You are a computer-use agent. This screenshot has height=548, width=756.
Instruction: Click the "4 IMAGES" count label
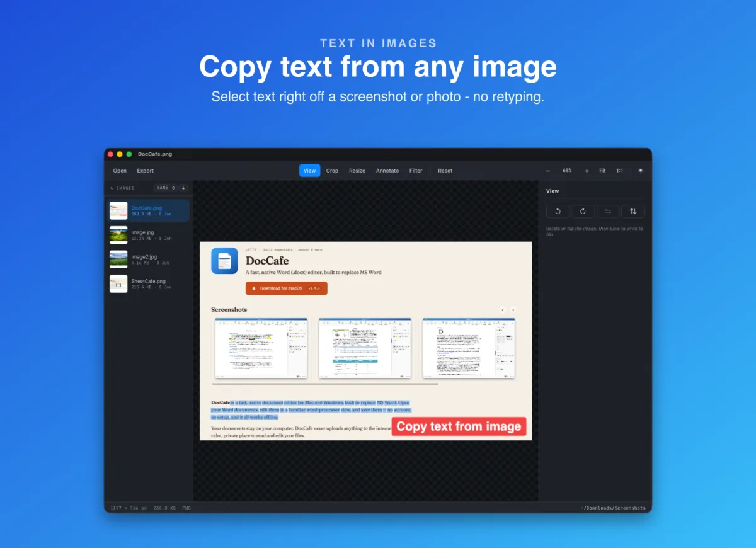click(122, 188)
